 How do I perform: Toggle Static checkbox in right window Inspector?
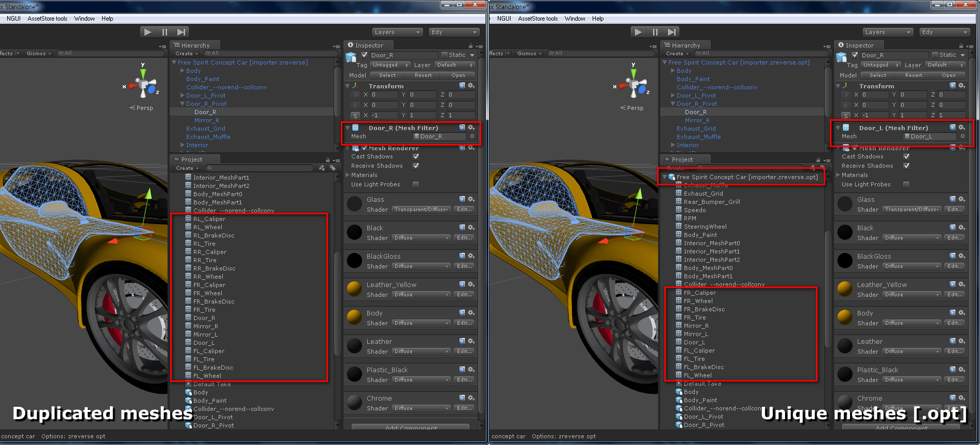935,55
